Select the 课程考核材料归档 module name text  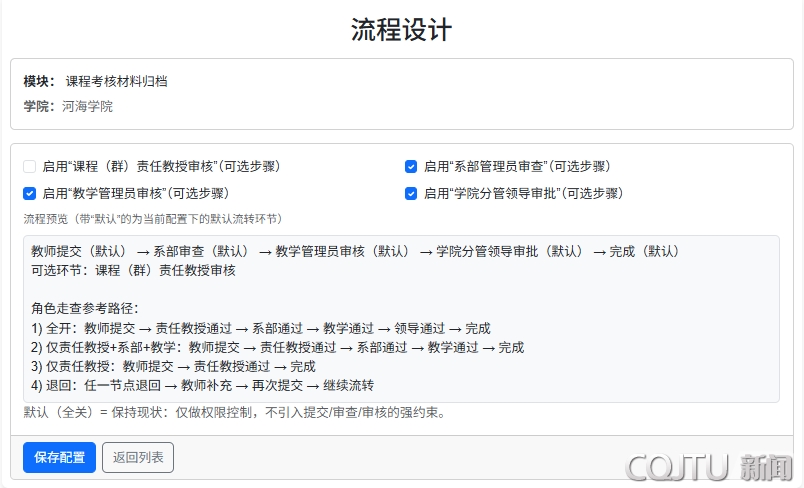click(x=117, y=81)
